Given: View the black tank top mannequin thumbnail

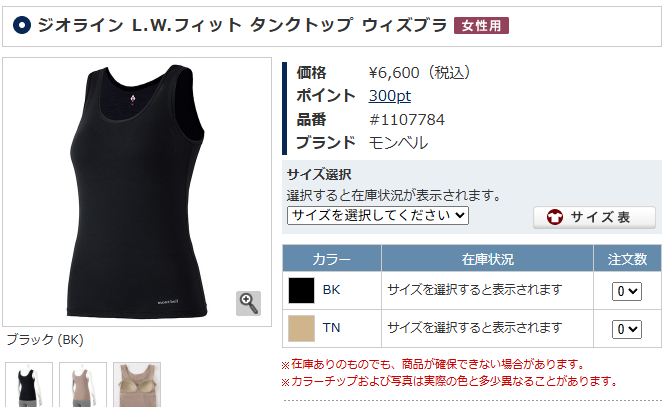Looking at the screenshot, I should point(29,385).
